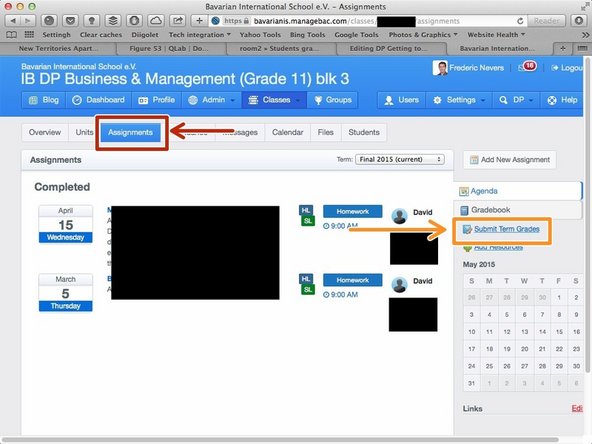
Task: Open new tab with the tab bar plus
Action: (x=563, y=48)
